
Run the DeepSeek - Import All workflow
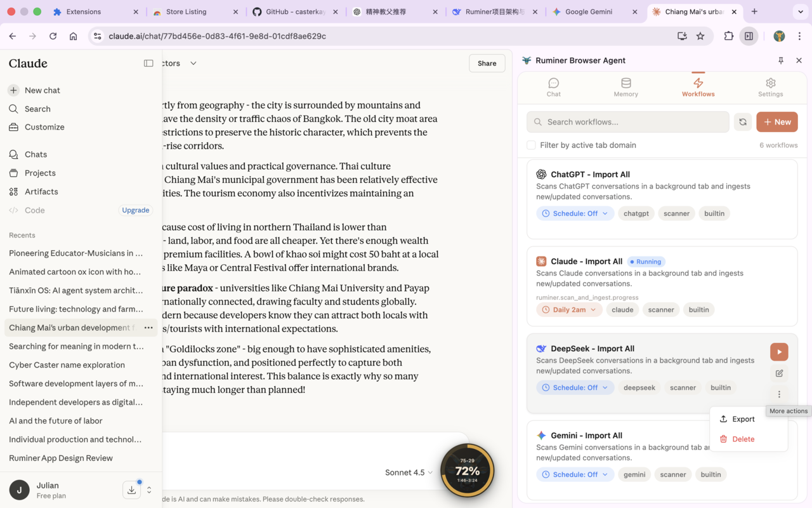coord(779,352)
